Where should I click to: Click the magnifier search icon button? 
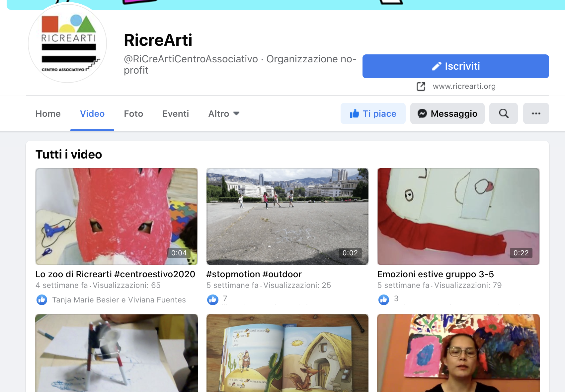[504, 113]
